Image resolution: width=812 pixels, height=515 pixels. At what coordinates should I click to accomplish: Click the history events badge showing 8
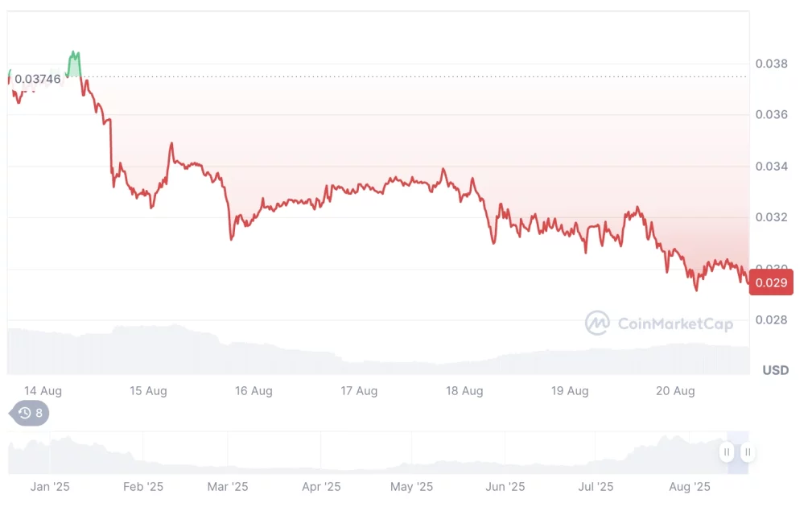pos(31,414)
